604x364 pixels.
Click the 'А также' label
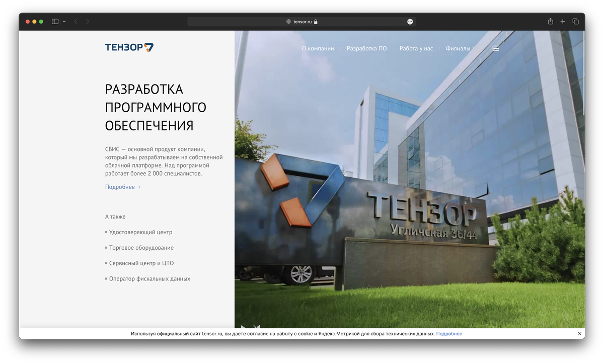115,216
